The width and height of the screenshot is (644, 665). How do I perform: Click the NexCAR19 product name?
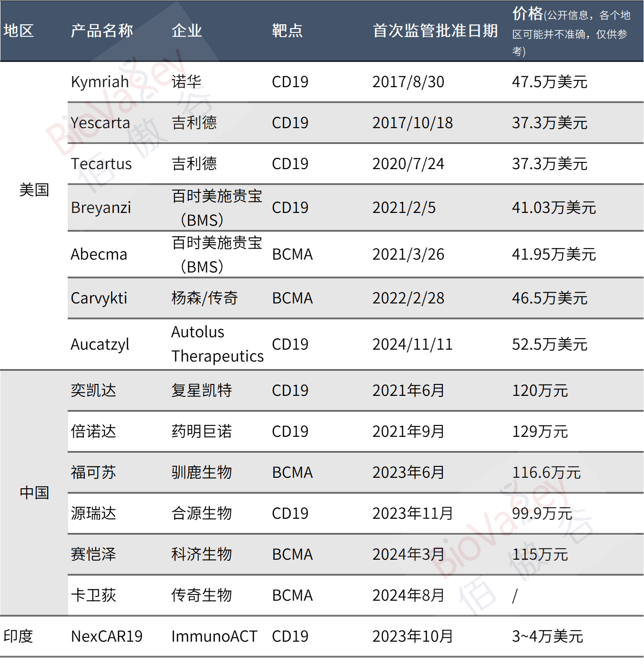pyautogui.click(x=107, y=636)
